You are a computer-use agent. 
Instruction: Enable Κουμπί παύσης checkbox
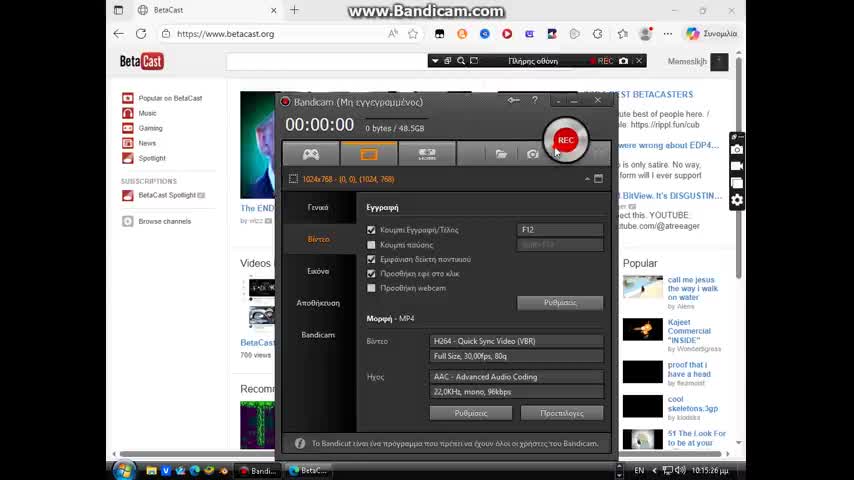(371, 245)
